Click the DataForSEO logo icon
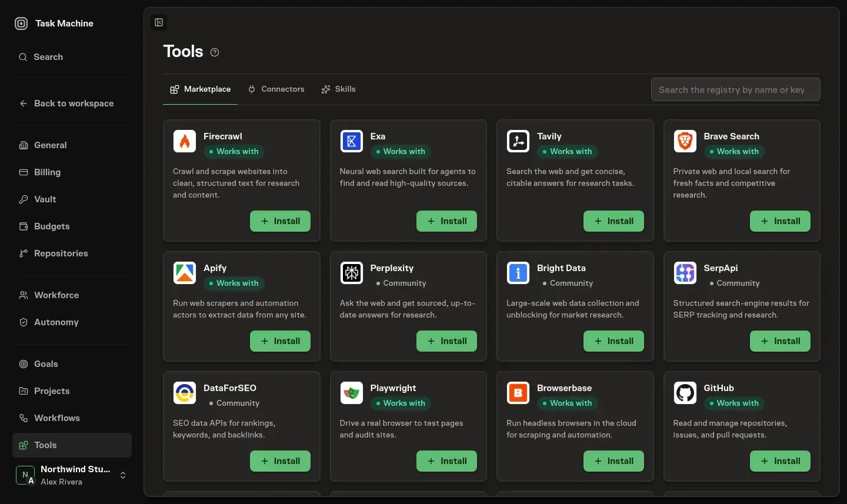The height and width of the screenshot is (504, 847). [185, 393]
